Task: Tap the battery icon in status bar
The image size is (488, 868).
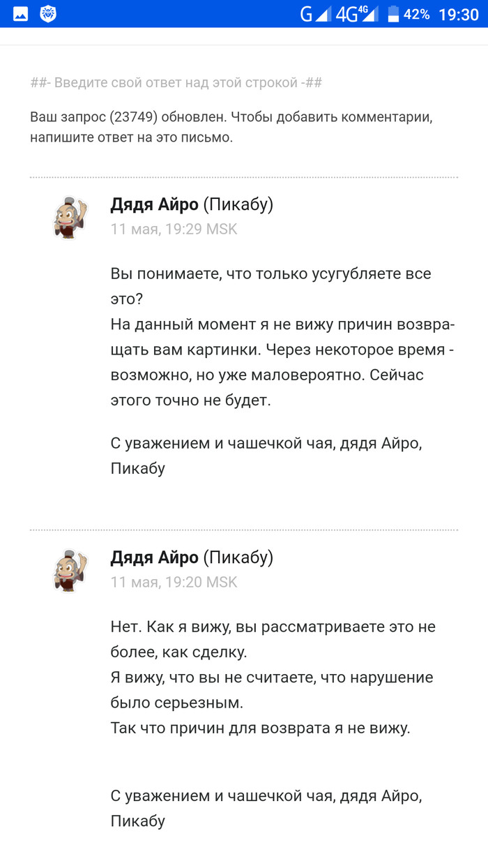Action: pyautogui.click(x=393, y=14)
